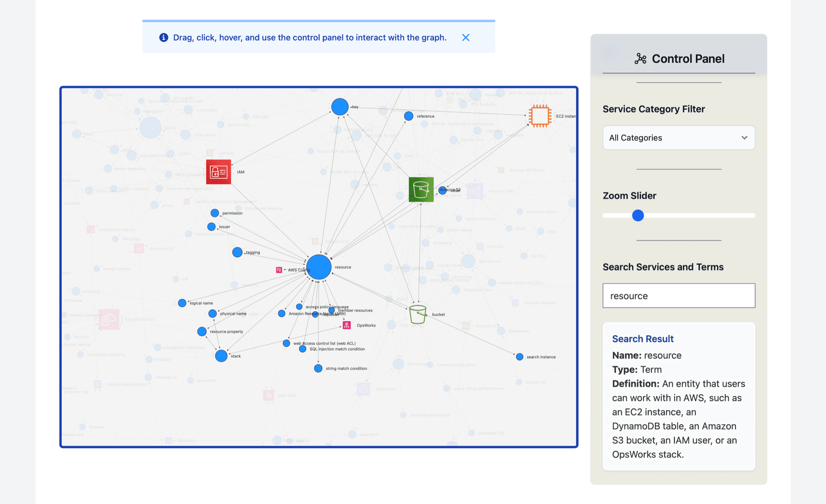Viewport: 826px width, 504px height.
Task: Click the physical name node
Action: pyautogui.click(x=213, y=314)
